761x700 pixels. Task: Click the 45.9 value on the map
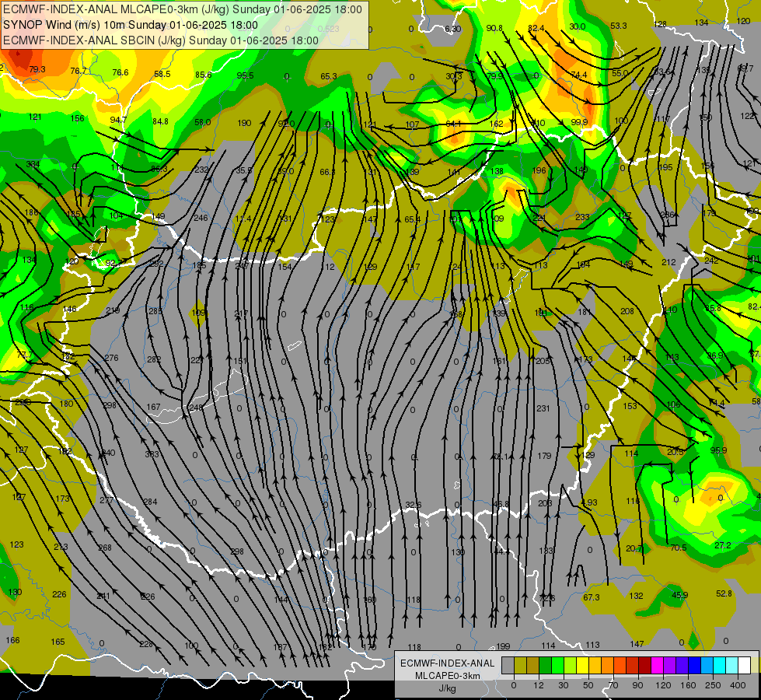click(680, 594)
